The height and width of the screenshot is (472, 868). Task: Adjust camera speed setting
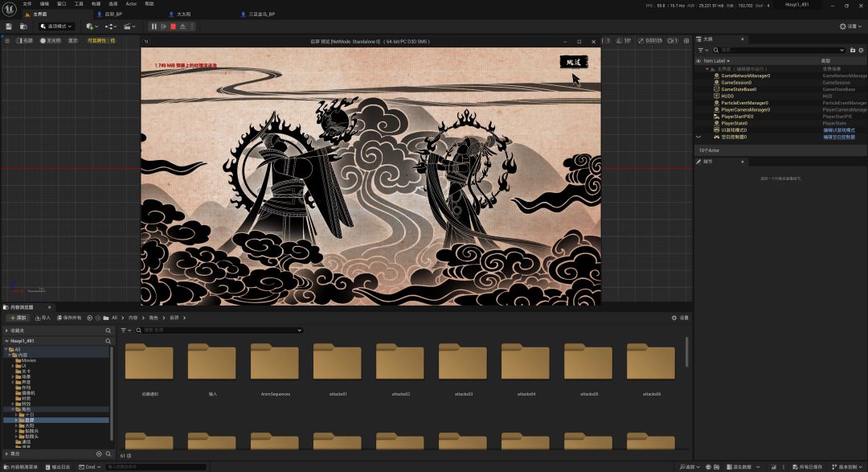click(673, 40)
